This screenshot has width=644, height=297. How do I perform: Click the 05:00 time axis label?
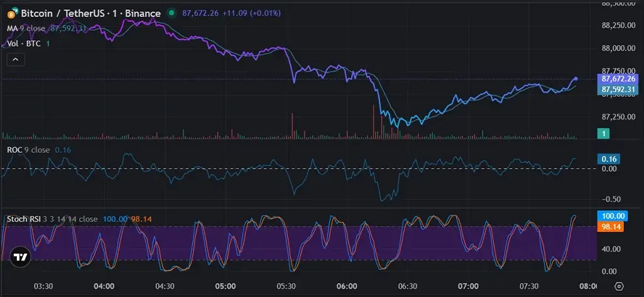click(226, 286)
